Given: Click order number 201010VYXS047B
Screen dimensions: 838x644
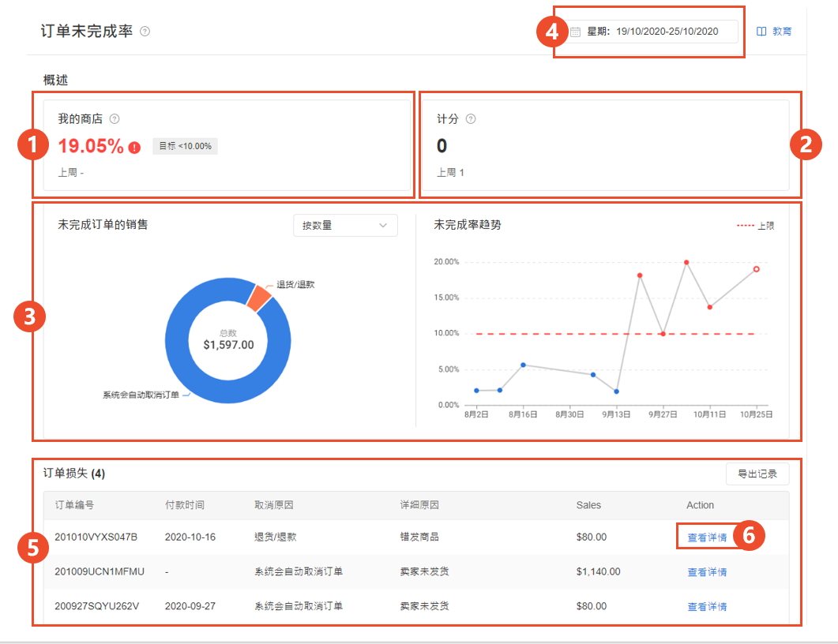Looking at the screenshot, I should (96, 537).
